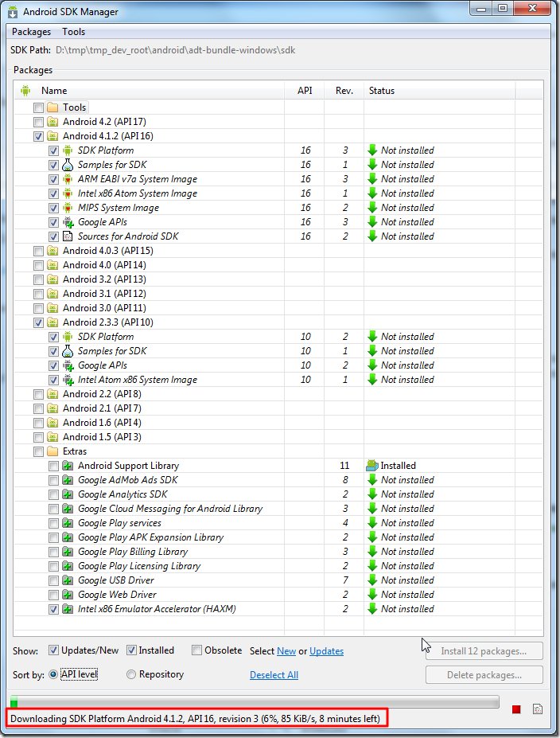Open the Tools menu
Screen dimensions: 560x738
point(73,32)
